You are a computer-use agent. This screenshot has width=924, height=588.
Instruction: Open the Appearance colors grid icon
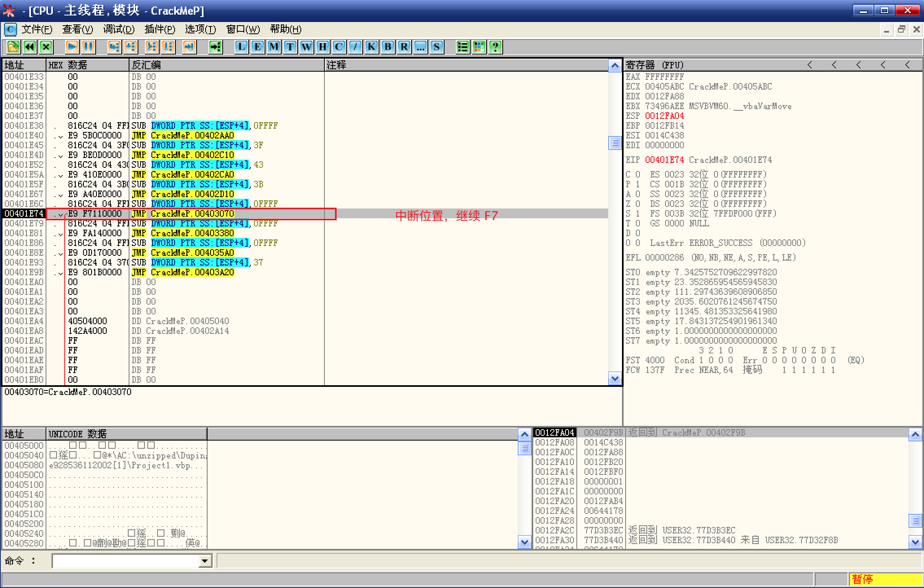(479, 47)
